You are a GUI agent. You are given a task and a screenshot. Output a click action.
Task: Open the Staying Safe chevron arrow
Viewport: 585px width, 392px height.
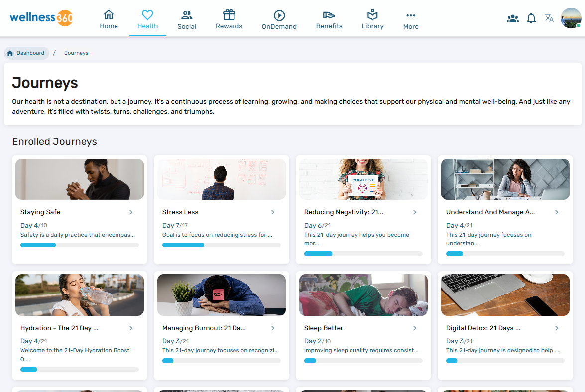(131, 212)
